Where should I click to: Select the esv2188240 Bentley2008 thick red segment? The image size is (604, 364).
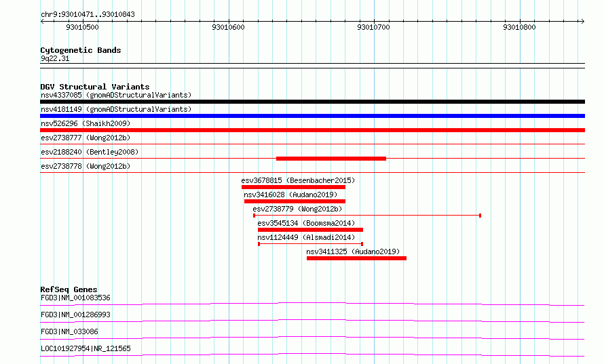coord(331,159)
